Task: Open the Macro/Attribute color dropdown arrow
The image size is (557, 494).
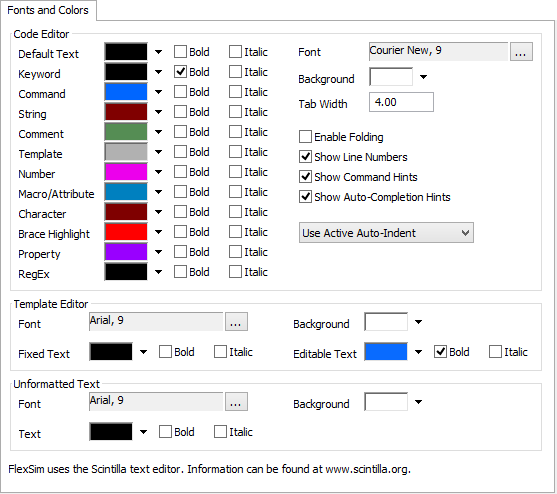Action: click(x=158, y=192)
